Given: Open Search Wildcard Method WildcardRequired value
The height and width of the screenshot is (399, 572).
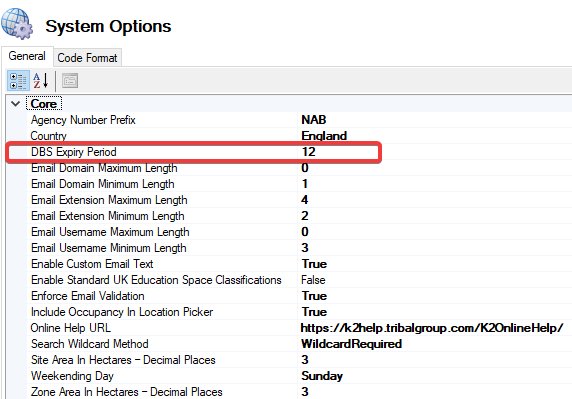Looking at the screenshot, I should click(x=352, y=344).
